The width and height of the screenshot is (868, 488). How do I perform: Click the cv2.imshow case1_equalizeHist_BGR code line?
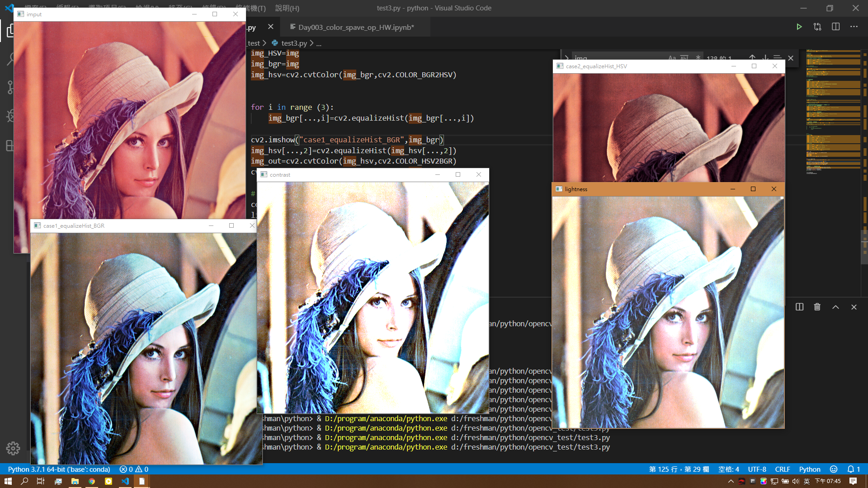(347, 140)
